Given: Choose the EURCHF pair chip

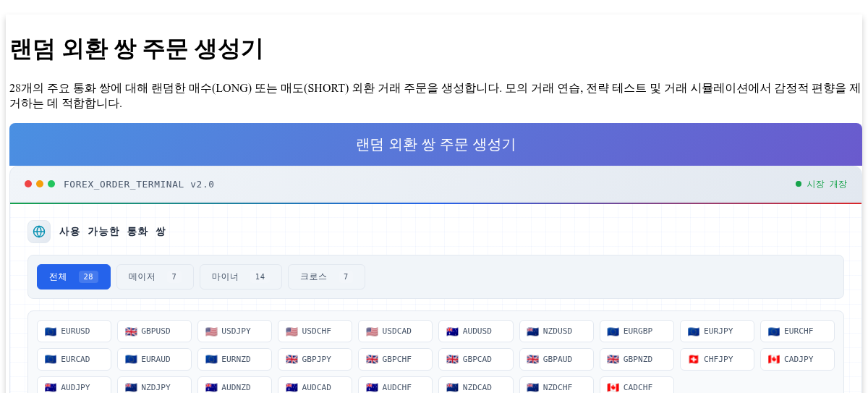Looking at the screenshot, I should pos(797,331).
